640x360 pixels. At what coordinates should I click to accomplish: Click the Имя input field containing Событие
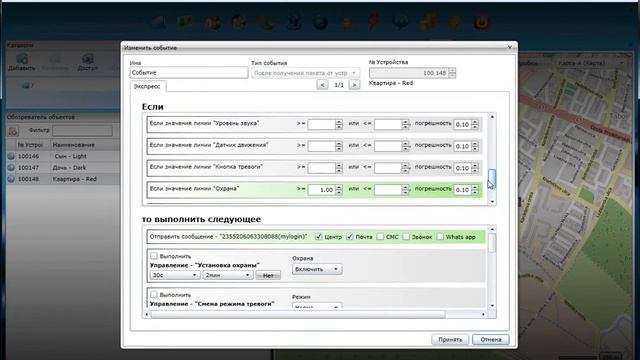pos(189,73)
